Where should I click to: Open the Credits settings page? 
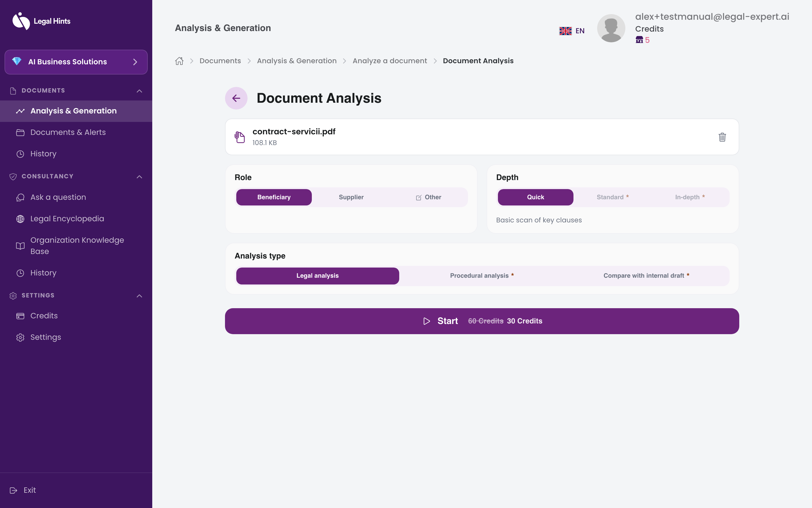[x=76, y=316]
